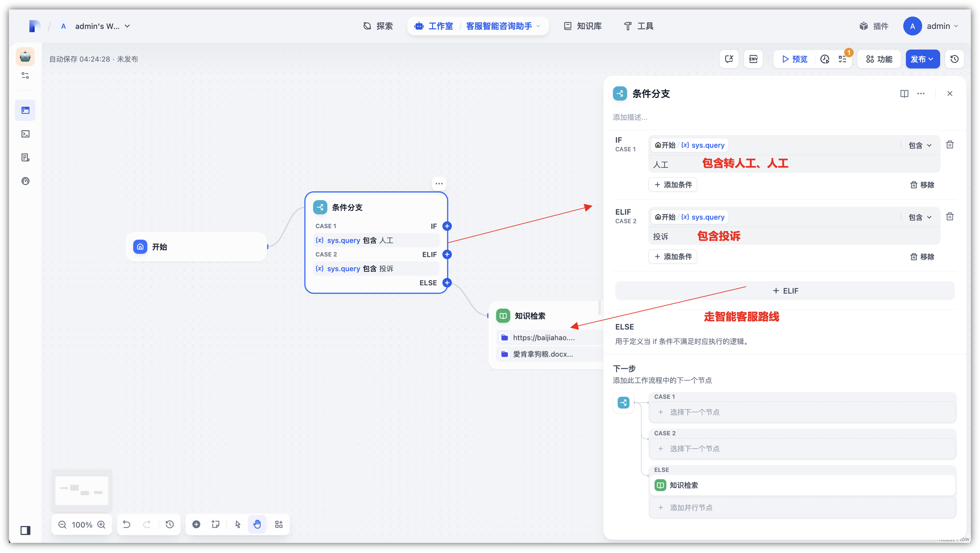The width and height of the screenshot is (980, 553).
Task: Remove the CASE 2 branch via 移除
Action: point(922,257)
